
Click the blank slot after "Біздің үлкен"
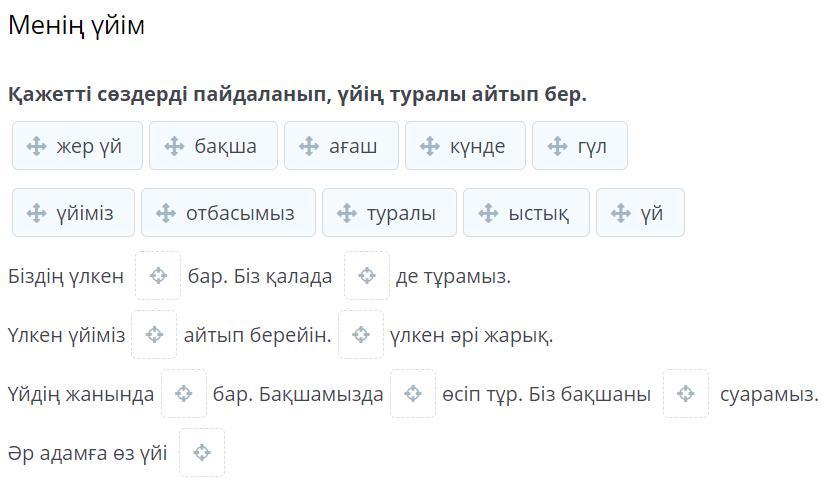[158, 276]
